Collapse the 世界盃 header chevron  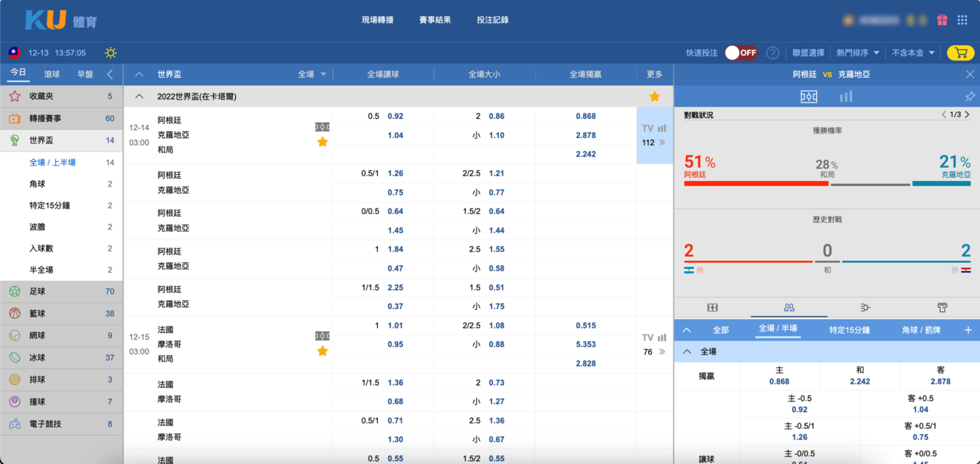click(x=139, y=74)
